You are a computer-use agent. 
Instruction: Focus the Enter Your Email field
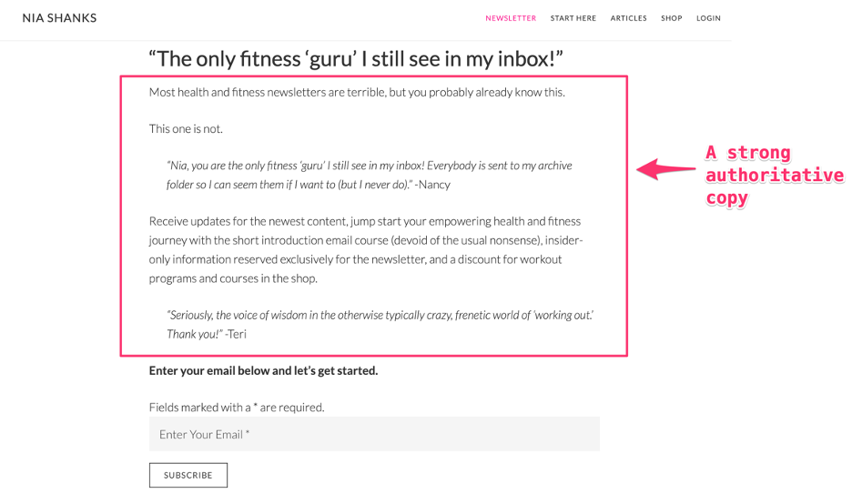(x=374, y=434)
